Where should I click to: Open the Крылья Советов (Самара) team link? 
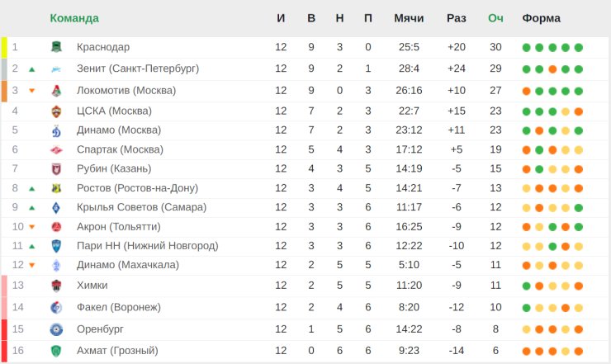point(141,207)
